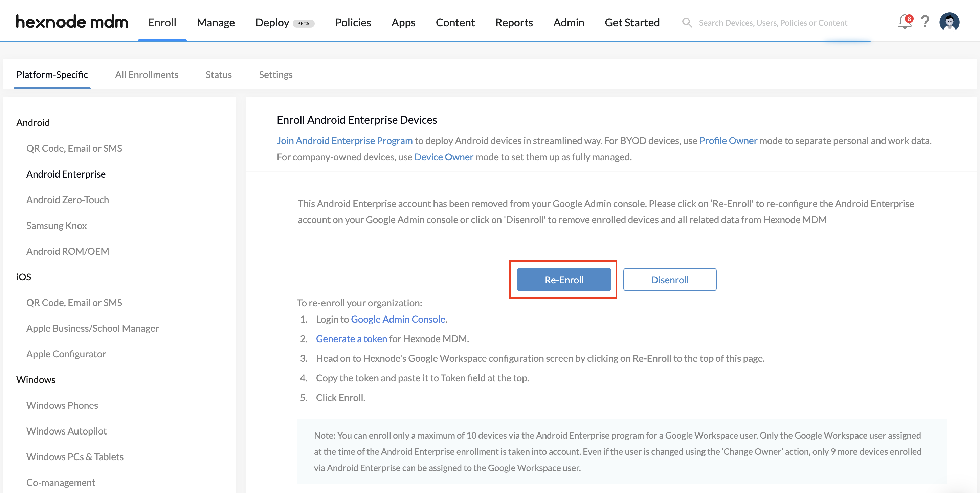Focus the Search Devices, Users, Policies field
980x493 pixels.
click(773, 23)
